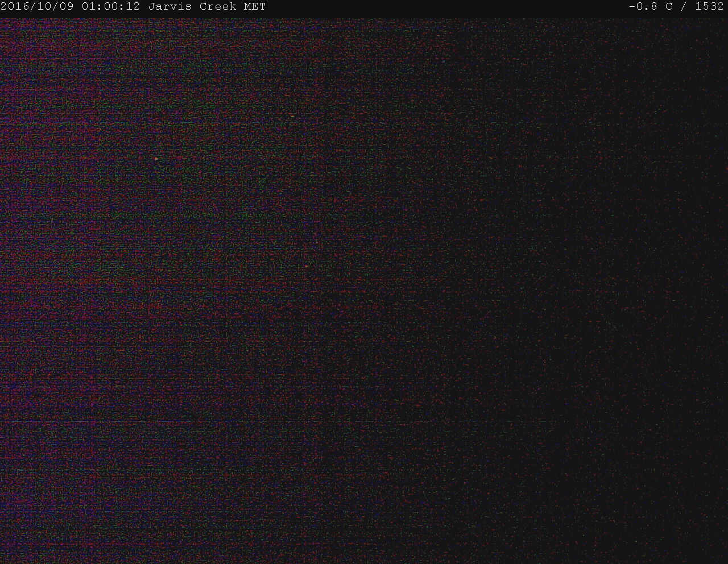Click the timestamp 01:00:12

tap(111, 7)
